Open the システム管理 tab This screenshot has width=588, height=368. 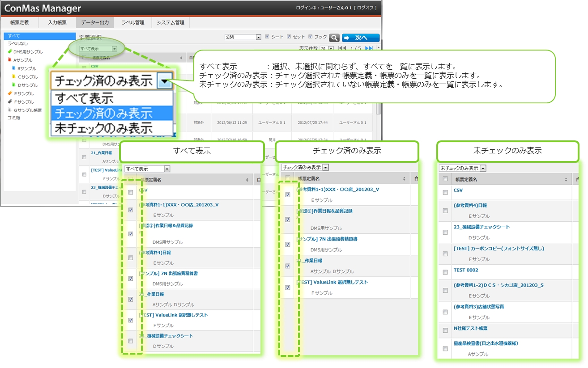pos(170,22)
